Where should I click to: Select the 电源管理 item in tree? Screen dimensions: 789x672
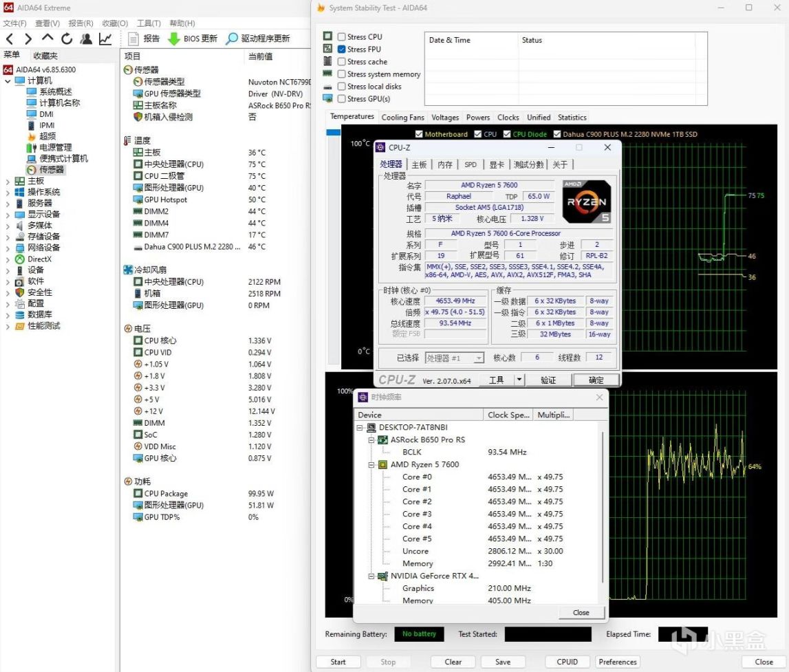pos(55,147)
